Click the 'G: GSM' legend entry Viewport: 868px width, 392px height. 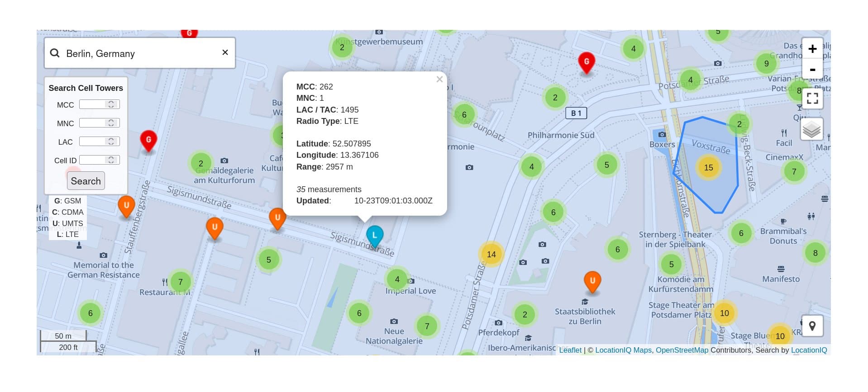pyautogui.click(x=68, y=201)
